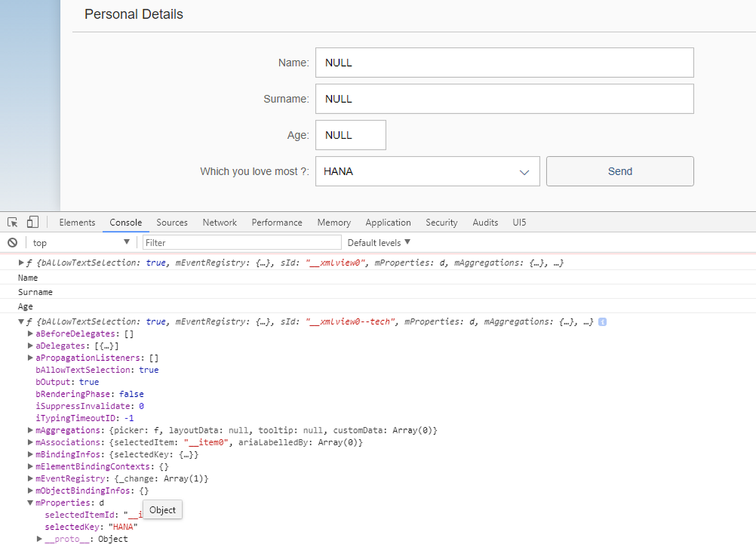Open the Application panel
This screenshot has width=756, height=544.
click(388, 222)
